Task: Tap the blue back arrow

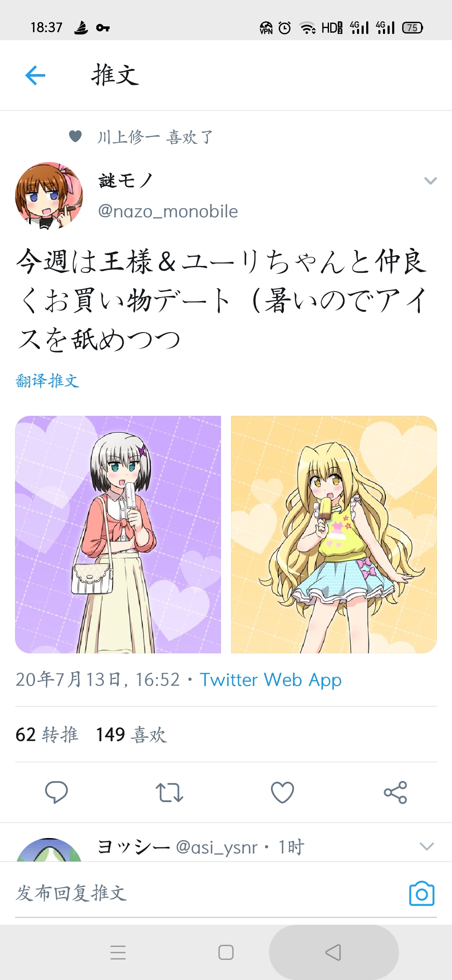Action: 35,75
